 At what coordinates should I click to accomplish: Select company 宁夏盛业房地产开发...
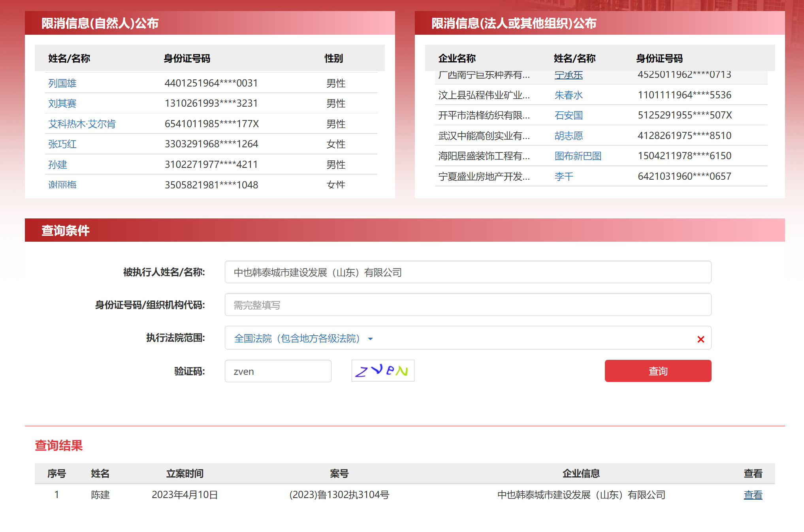[484, 177]
